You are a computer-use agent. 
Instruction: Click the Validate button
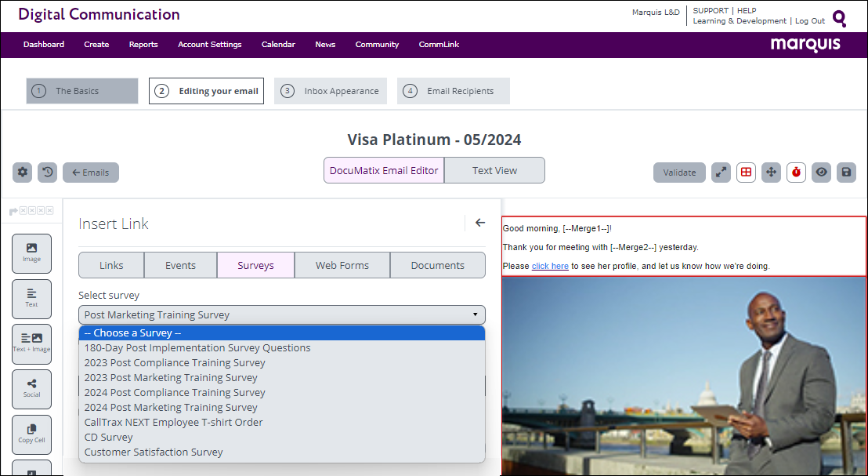(x=679, y=173)
